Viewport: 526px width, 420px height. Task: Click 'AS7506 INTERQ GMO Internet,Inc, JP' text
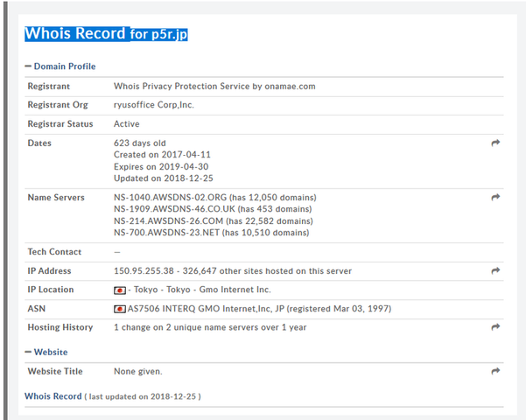(206, 309)
